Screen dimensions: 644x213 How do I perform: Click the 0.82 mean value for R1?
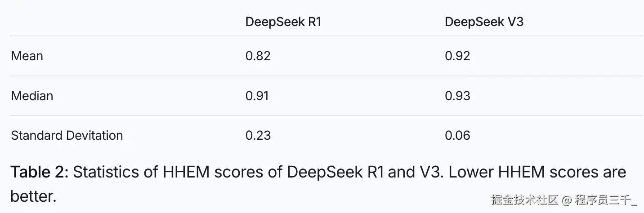coord(258,56)
